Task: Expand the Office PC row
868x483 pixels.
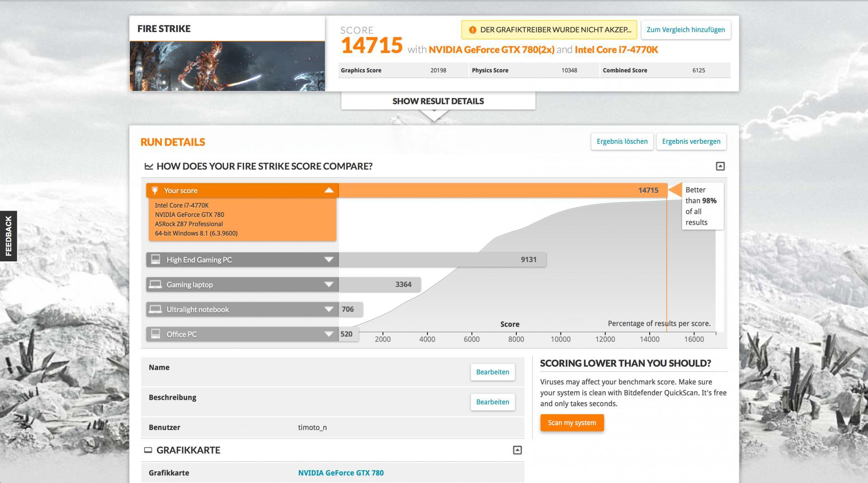Action: [329, 334]
